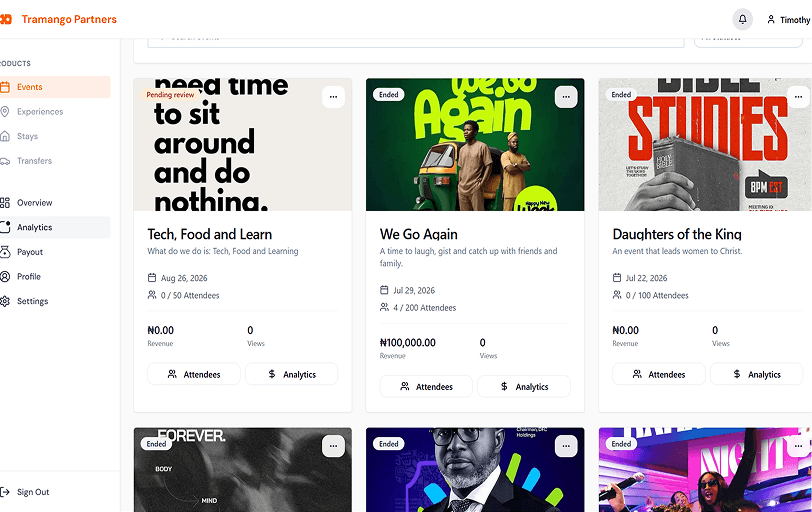Click Daughters of the King title
812x512 pixels.
coord(677,235)
